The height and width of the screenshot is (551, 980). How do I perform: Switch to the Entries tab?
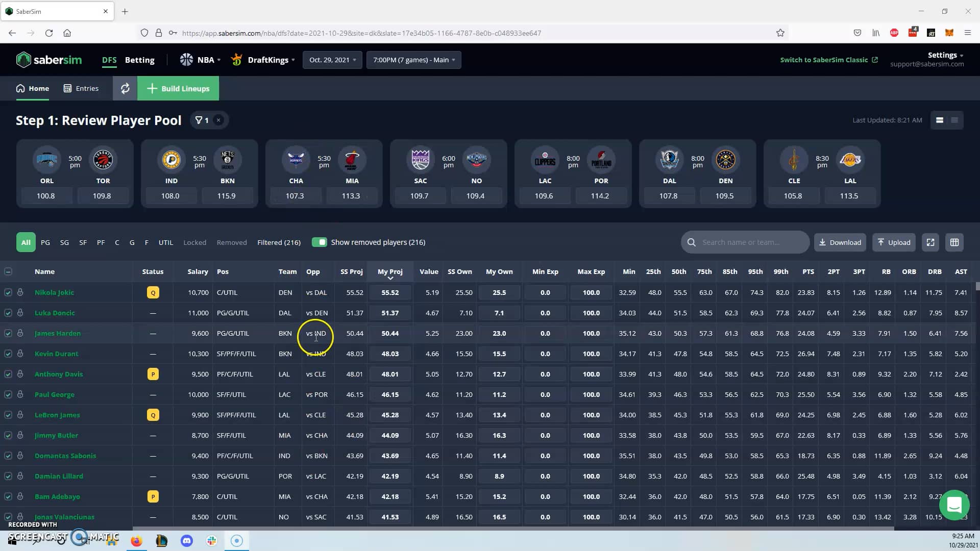pos(80,88)
